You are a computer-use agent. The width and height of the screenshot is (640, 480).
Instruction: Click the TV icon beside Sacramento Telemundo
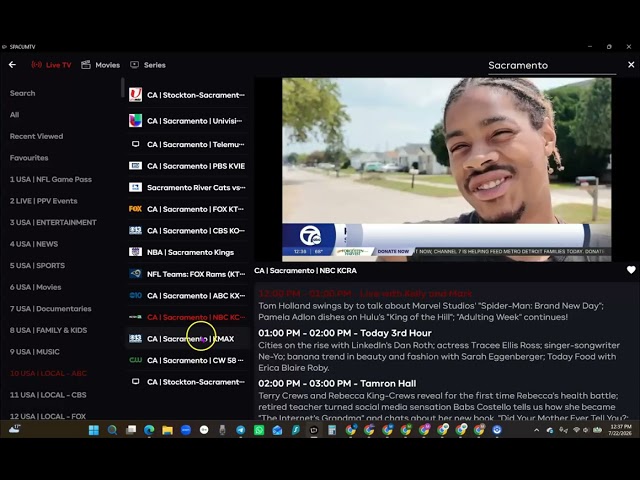coord(136,144)
